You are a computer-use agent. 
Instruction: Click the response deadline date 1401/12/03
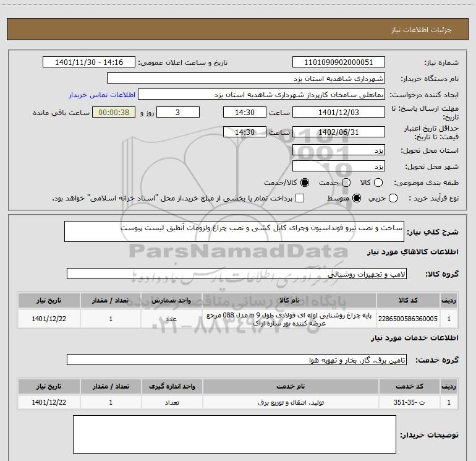click(339, 113)
